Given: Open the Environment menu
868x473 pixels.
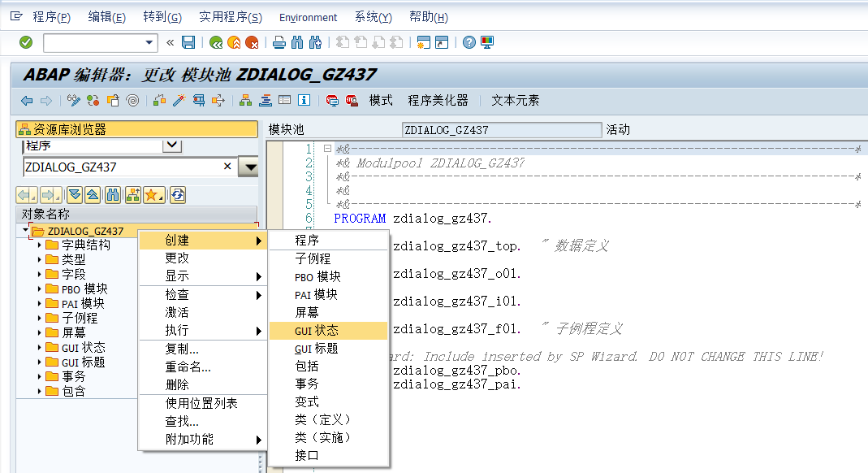Looking at the screenshot, I should pyautogui.click(x=307, y=17).
